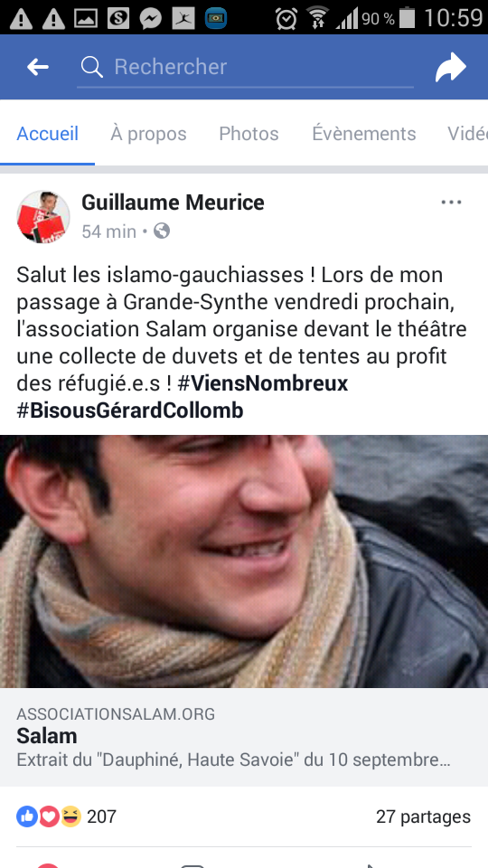Open the Évènements tab
This screenshot has height=868, width=488.
pyautogui.click(x=364, y=134)
